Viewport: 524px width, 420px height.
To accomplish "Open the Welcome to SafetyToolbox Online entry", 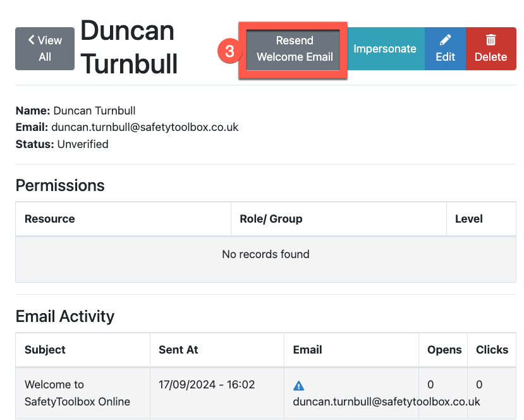I will tap(77, 393).
